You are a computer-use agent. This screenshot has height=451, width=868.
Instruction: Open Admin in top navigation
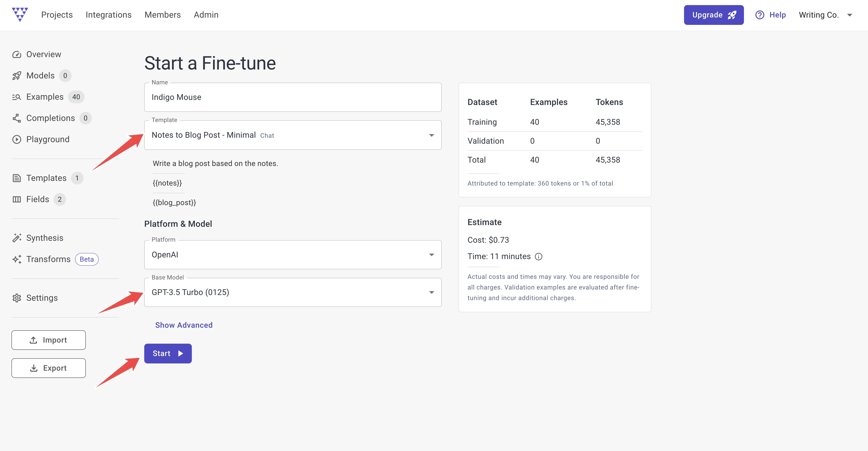tap(206, 15)
